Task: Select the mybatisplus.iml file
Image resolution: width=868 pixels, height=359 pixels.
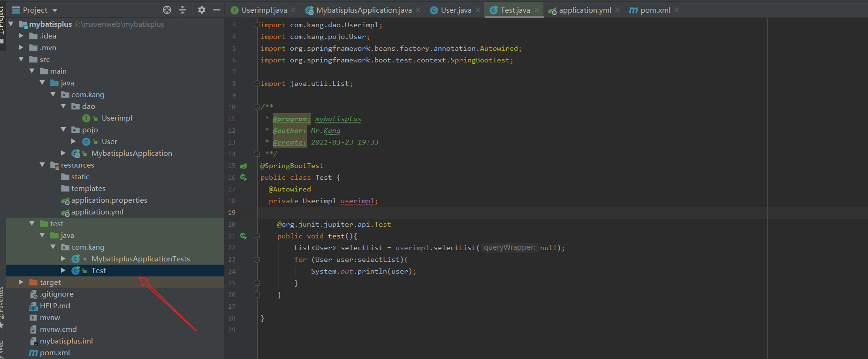Action: click(66, 341)
